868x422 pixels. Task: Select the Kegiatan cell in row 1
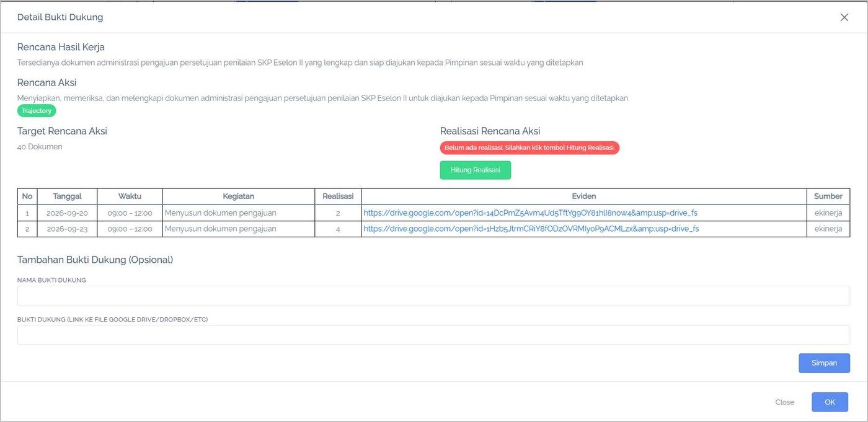(239, 213)
